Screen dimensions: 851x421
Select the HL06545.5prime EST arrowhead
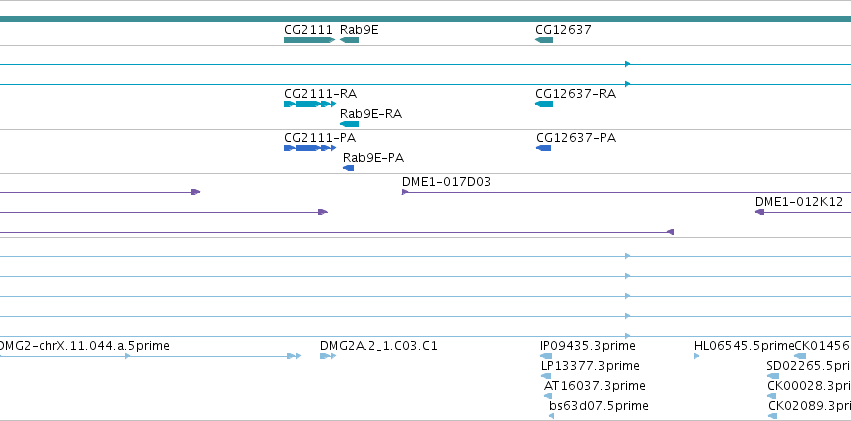pos(697,356)
